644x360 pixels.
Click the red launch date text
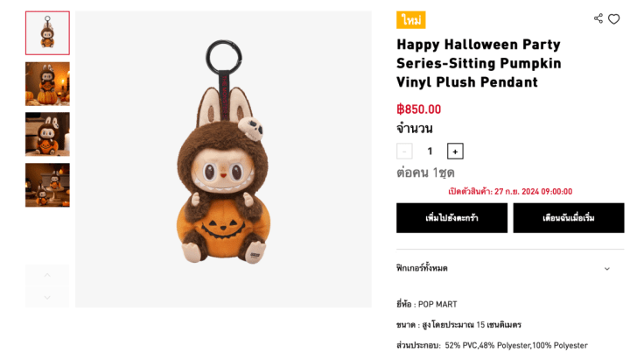[510, 191]
